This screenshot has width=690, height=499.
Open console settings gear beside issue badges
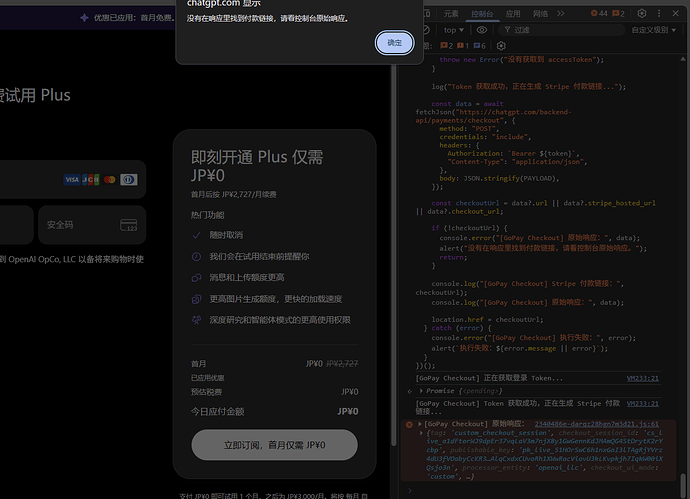[501, 46]
